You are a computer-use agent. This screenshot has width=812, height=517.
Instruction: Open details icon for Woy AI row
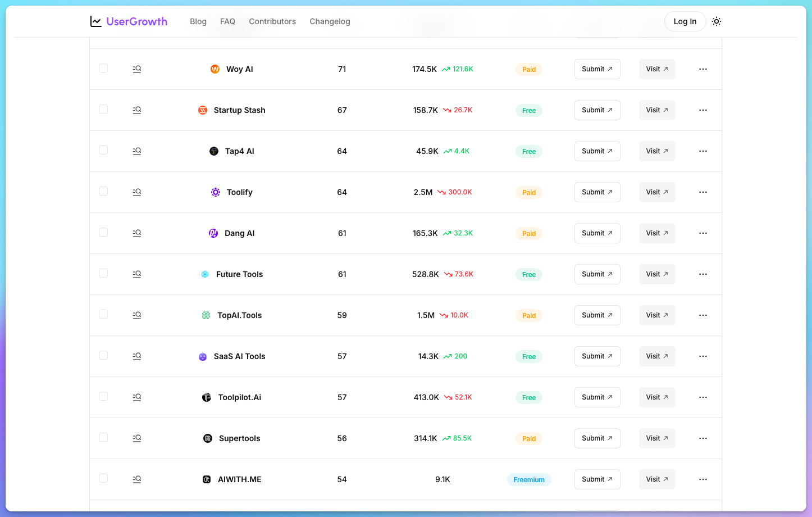[x=137, y=69]
